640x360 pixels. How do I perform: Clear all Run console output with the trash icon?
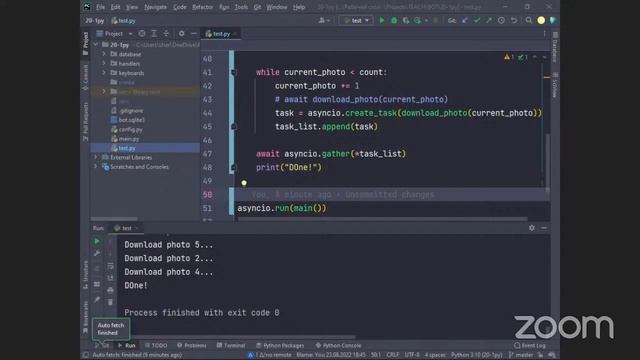click(x=110, y=302)
